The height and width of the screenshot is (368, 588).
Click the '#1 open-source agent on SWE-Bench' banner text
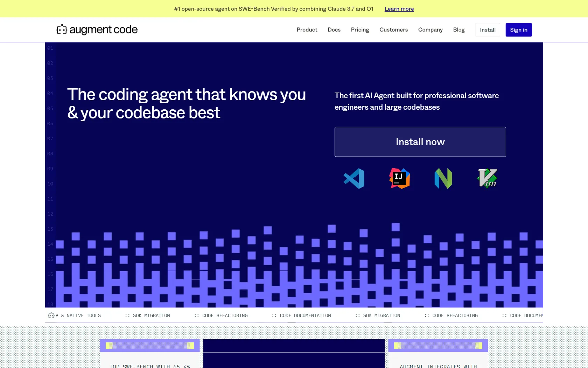[x=274, y=9]
